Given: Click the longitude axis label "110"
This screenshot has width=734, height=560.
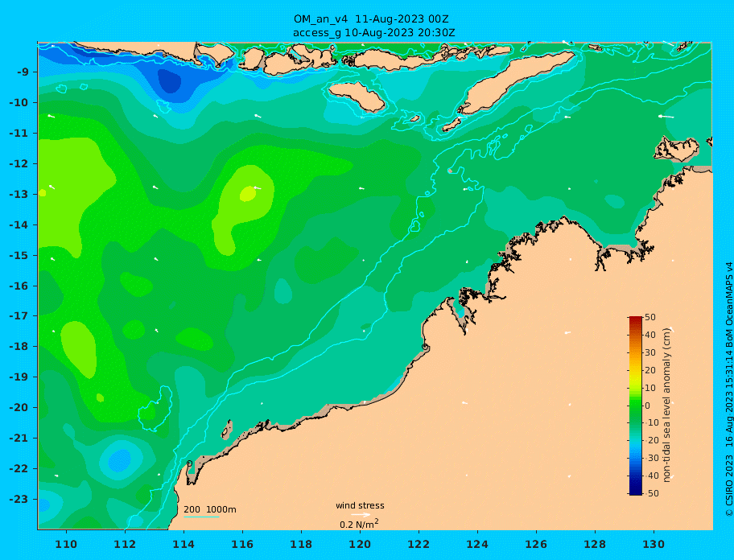Looking at the screenshot, I should pos(66,544).
